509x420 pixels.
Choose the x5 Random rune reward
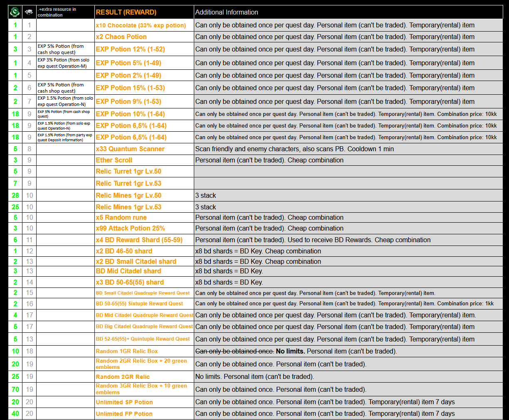click(121, 218)
